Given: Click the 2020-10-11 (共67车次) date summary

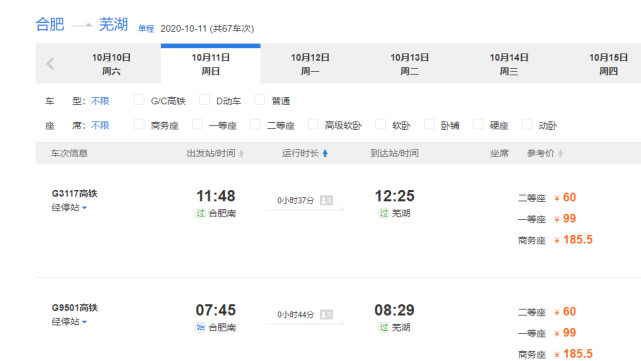Looking at the screenshot, I should pyautogui.click(x=207, y=29).
